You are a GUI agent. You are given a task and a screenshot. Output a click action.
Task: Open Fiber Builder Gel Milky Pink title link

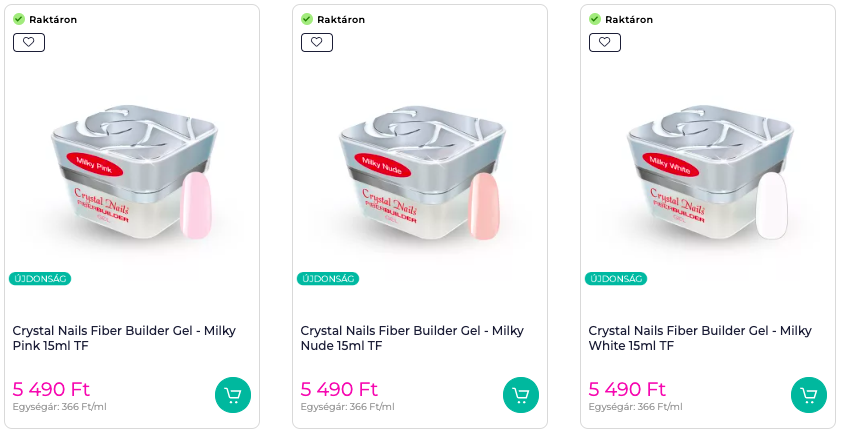click(124, 338)
